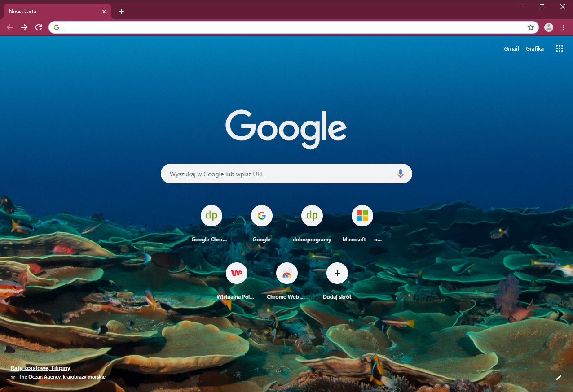Click the Google search box
Image resolution: width=573 pixels, height=392 pixels.
(x=286, y=174)
